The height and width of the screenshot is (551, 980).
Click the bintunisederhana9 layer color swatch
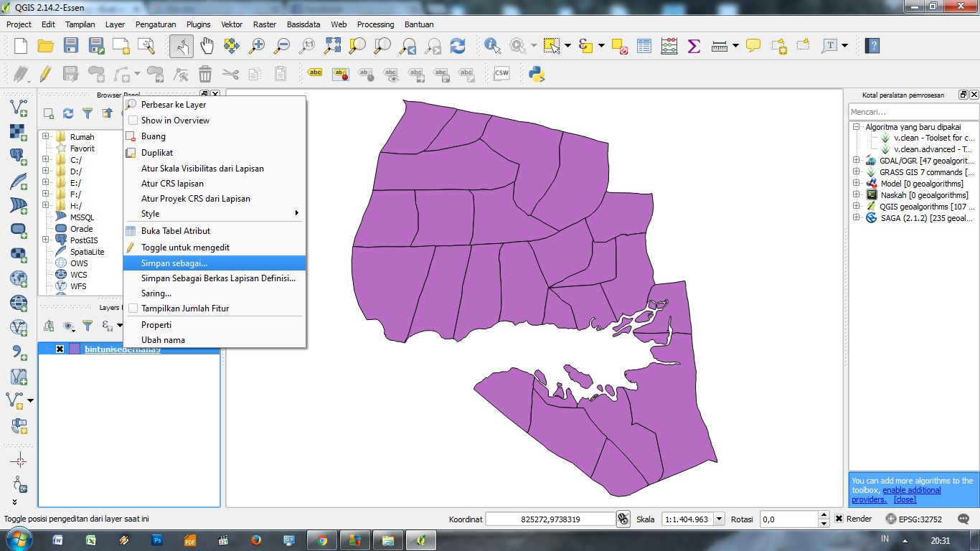coord(73,349)
